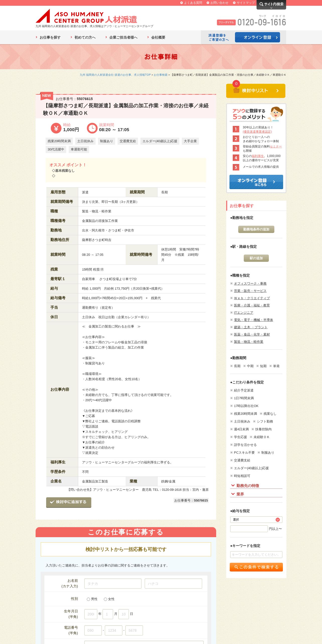Viewport: 322px width, 644px height.
Task: Open お仕事検索 breadcrumb link
Action: point(160,75)
